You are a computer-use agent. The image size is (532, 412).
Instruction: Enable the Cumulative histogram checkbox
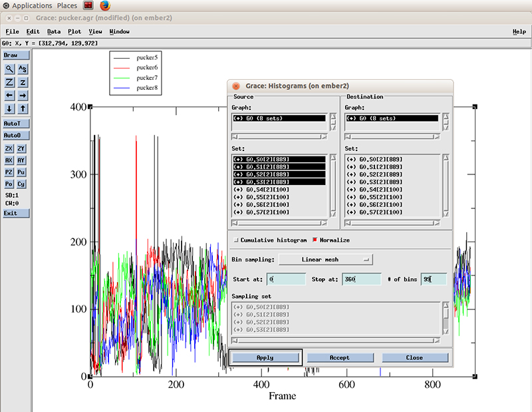(237, 240)
